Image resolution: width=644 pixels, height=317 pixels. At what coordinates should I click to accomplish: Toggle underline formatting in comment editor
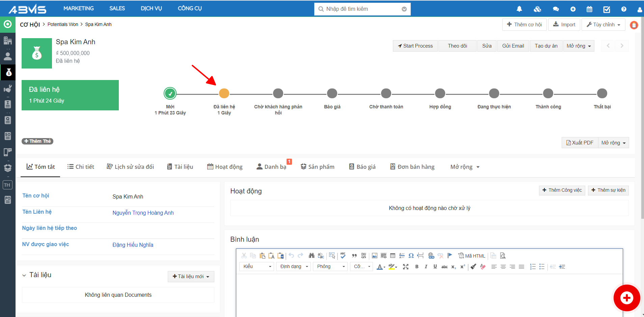click(x=435, y=267)
